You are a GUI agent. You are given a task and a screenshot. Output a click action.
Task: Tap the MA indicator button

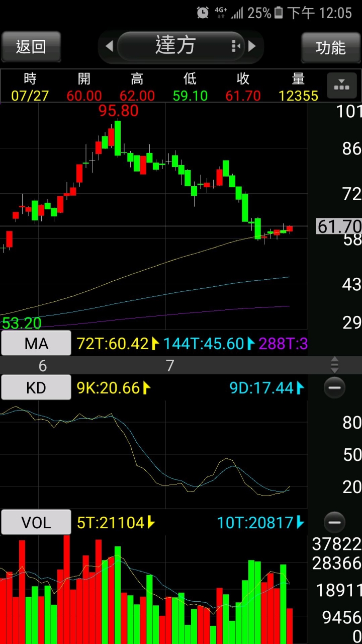click(36, 344)
